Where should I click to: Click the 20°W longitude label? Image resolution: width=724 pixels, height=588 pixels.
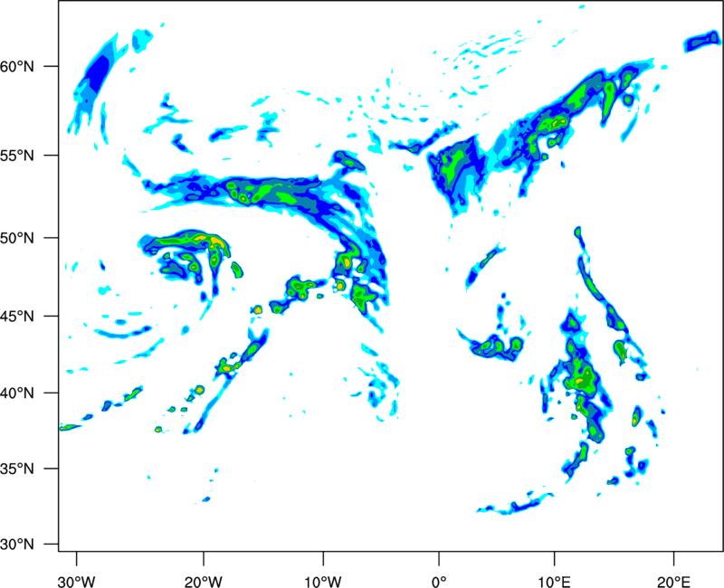point(203,582)
